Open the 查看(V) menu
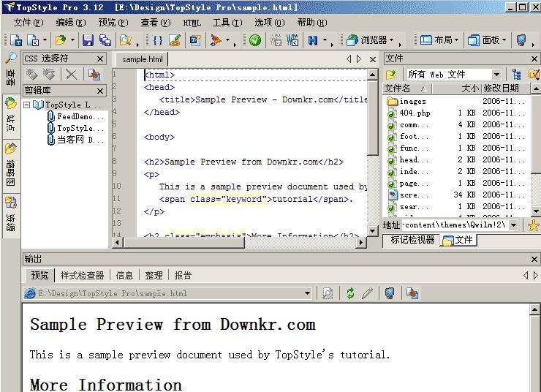The width and height of the screenshot is (541, 392). tap(156, 23)
